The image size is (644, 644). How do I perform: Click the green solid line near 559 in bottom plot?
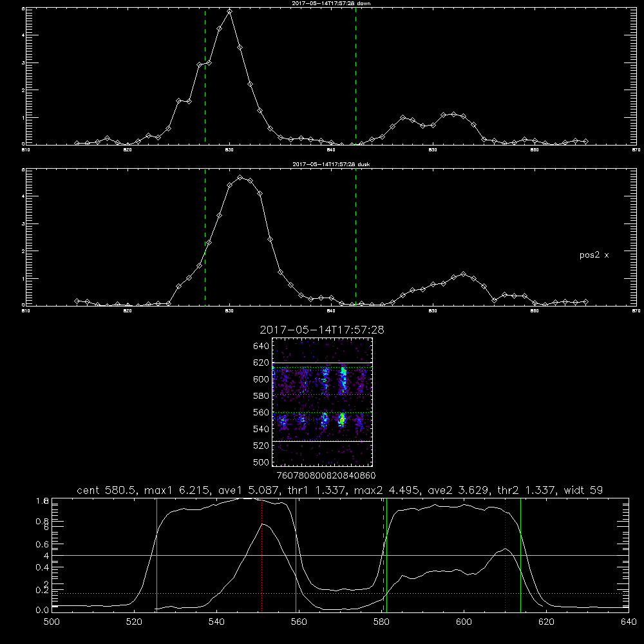pyautogui.click(x=296, y=555)
